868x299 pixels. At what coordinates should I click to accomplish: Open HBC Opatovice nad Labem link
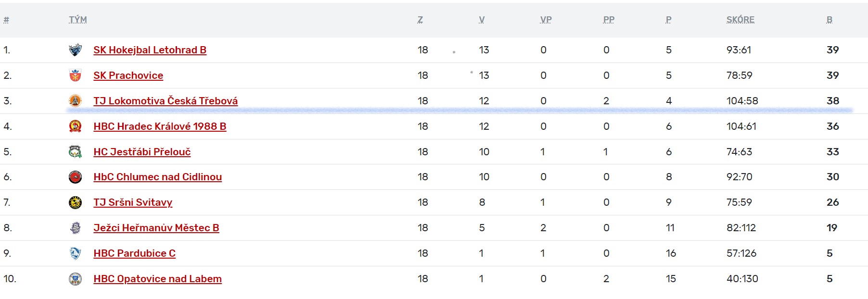tap(158, 279)
